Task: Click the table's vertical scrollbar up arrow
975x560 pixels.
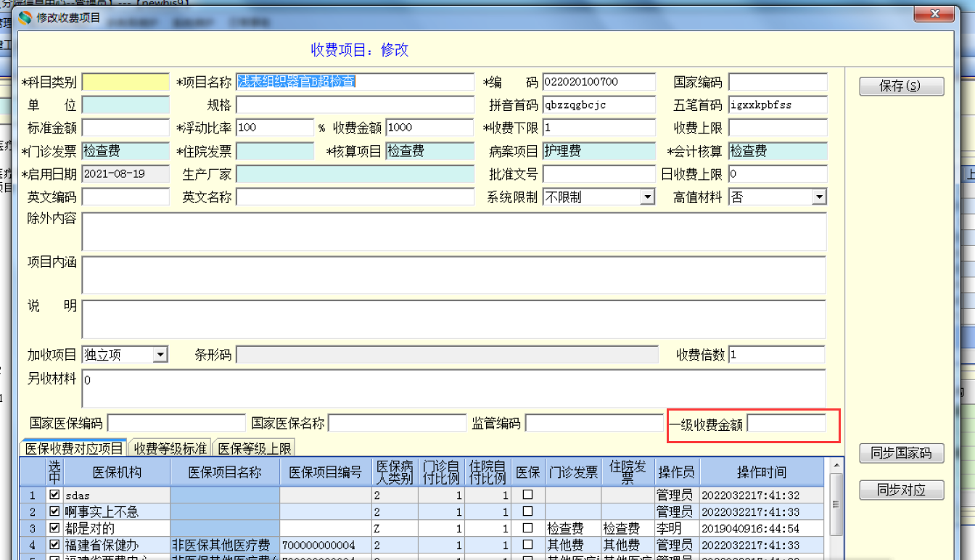Action: point(836,466)
